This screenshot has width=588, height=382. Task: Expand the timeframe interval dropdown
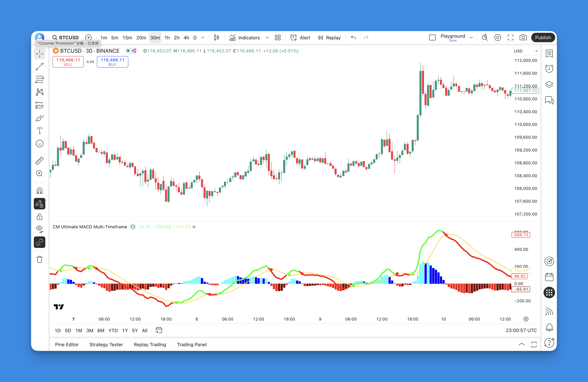203,38
